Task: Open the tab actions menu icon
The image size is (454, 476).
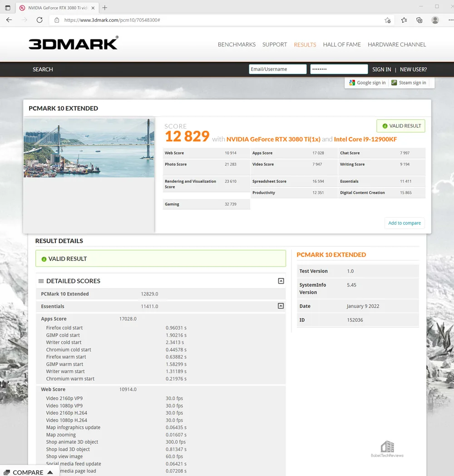Action: pos(8,8)
